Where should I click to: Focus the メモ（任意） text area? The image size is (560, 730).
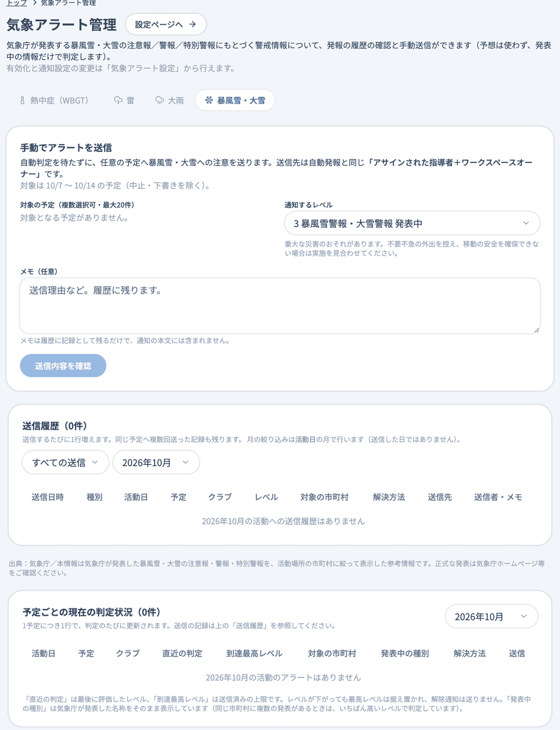[280, 306]
